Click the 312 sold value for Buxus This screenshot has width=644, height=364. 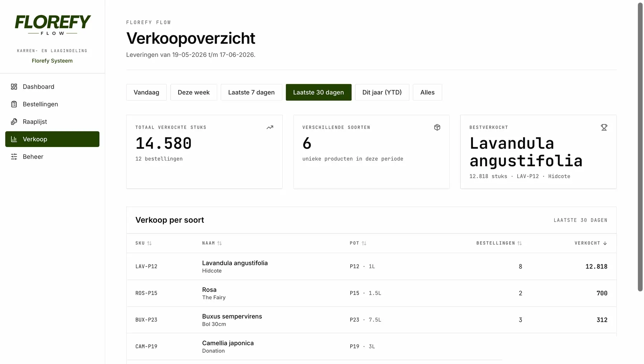click(602, 320)
